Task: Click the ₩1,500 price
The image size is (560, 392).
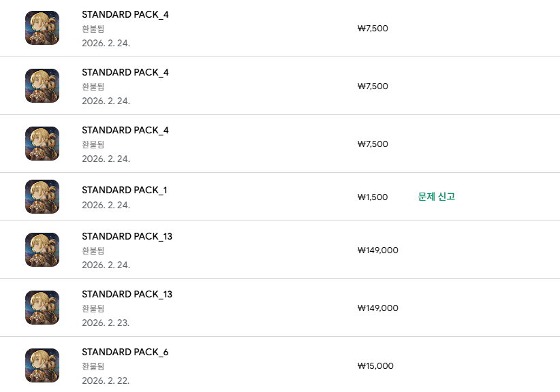Action: pyautogui.click(x=373, y=197)
